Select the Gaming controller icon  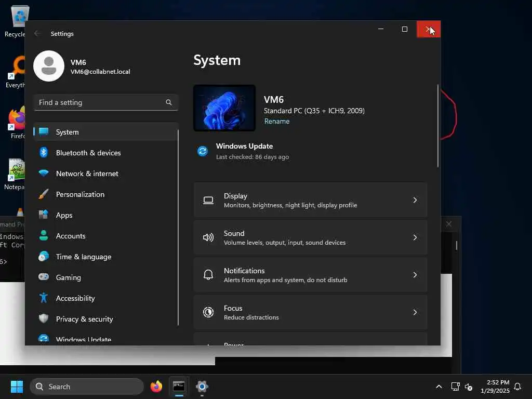click(44, 277)
